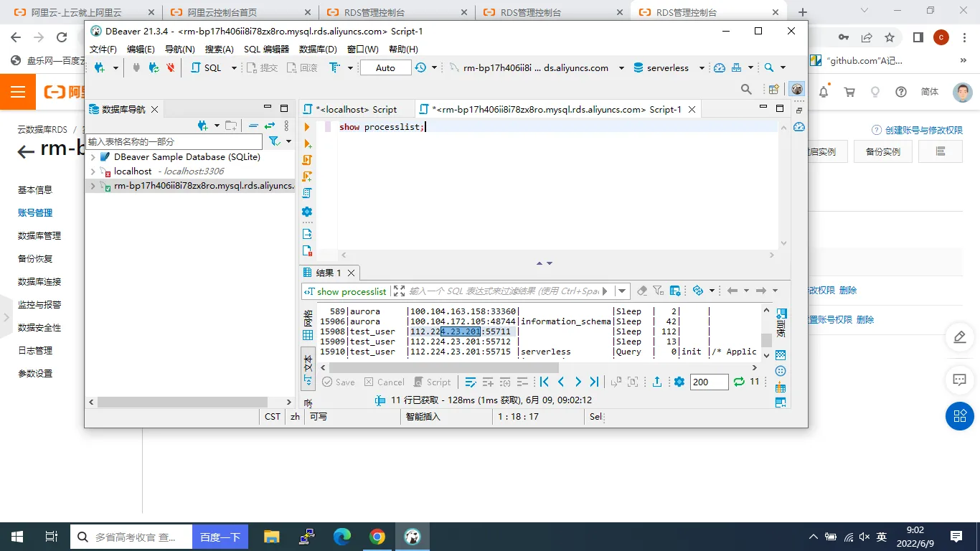Expand the rm-bp17h406ii8i78zx8ro connection node
The height and width of the screenshot is (551, 980).
(x=93, y=186)
